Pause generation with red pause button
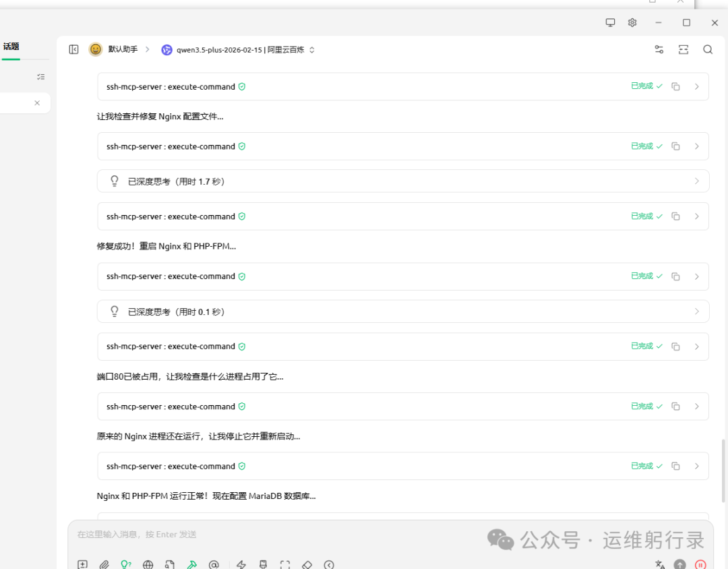The height and width of the screenshot is (569, 728). [x=701, y=564]
